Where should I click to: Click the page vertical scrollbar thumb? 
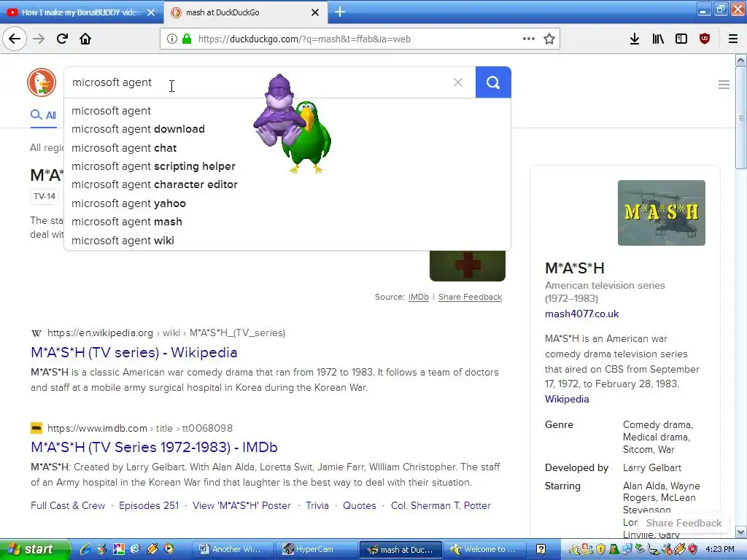[741, 117]
